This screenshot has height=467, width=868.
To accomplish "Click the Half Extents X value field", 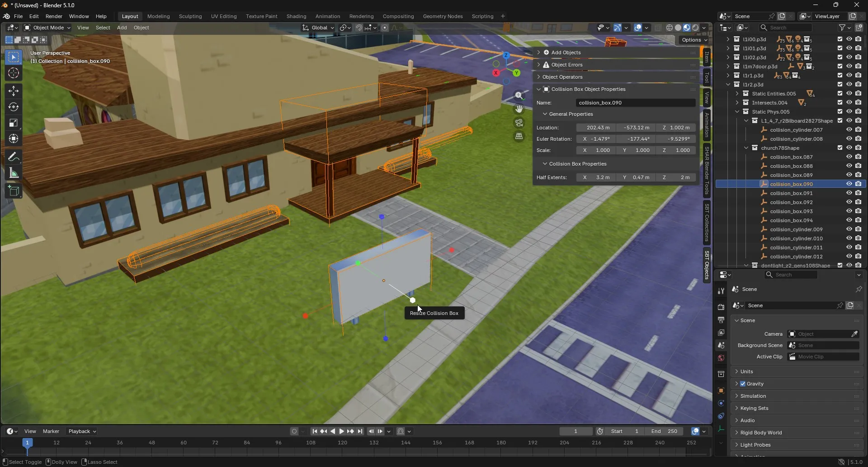I will click(x=596, y=177).
